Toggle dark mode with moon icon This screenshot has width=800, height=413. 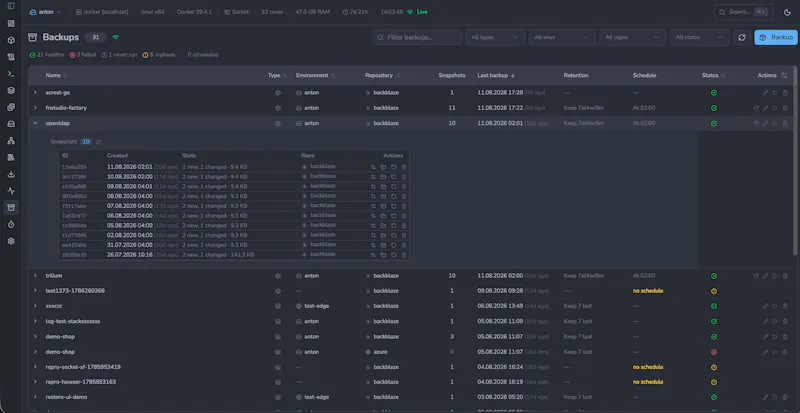(787, 12)
